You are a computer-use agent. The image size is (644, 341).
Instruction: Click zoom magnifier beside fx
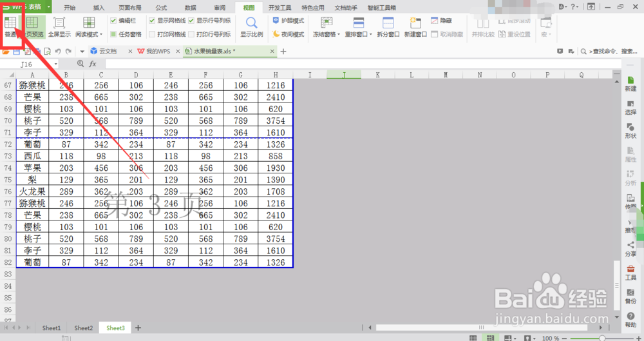80,64
